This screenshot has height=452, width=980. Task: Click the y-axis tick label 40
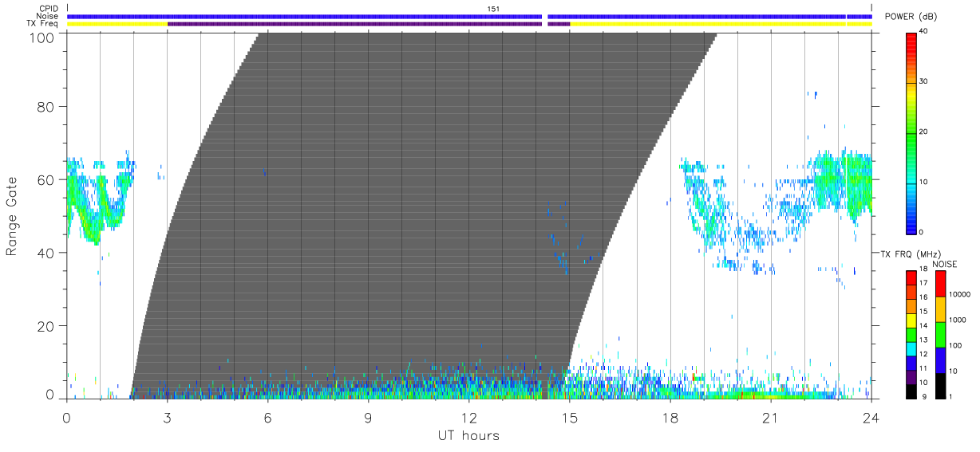(x=44, y=253)
